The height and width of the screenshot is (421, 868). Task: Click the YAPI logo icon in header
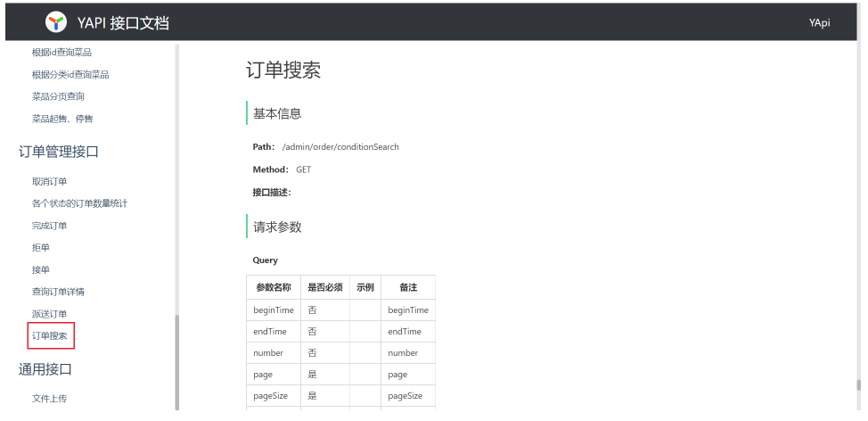tap(56, 22)
